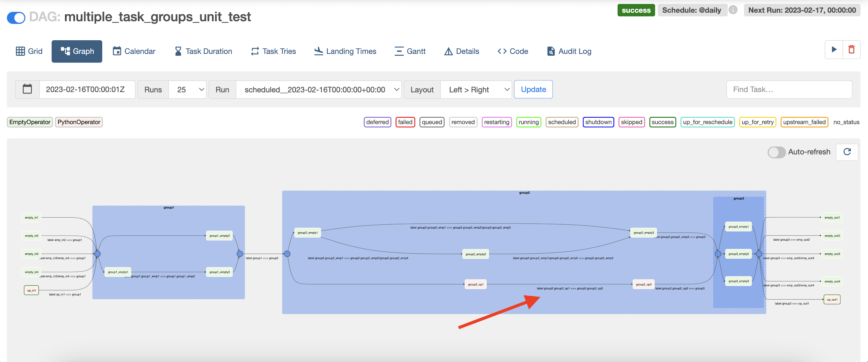Click the calendar date picker icon
Screen dimensions: 868x362
tap(27, 89)
